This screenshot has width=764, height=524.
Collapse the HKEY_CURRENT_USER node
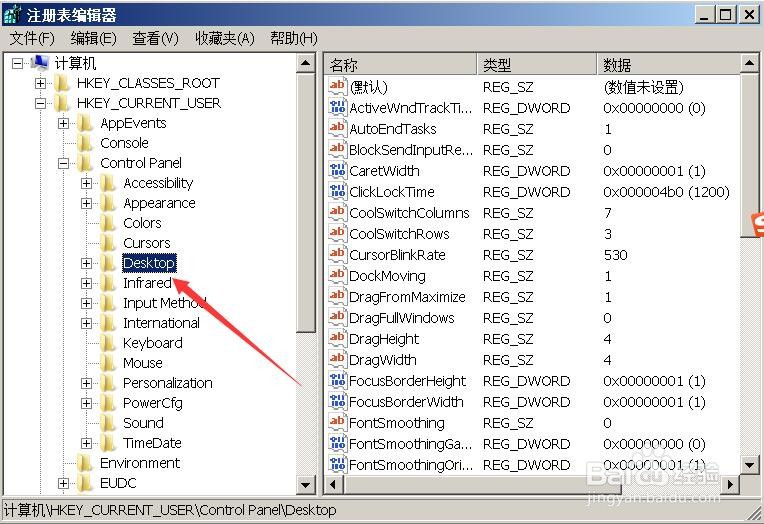point(40,103)
